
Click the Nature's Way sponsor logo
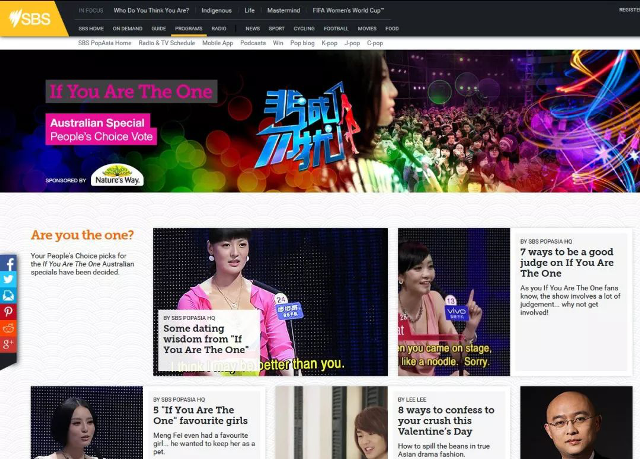coord(117,176)
